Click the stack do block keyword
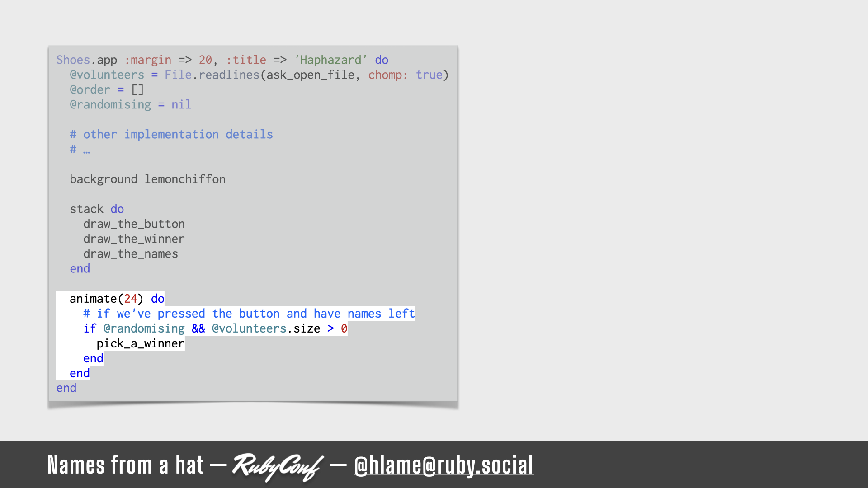Viewport: 868px width, 488px height. click(118, 209)
